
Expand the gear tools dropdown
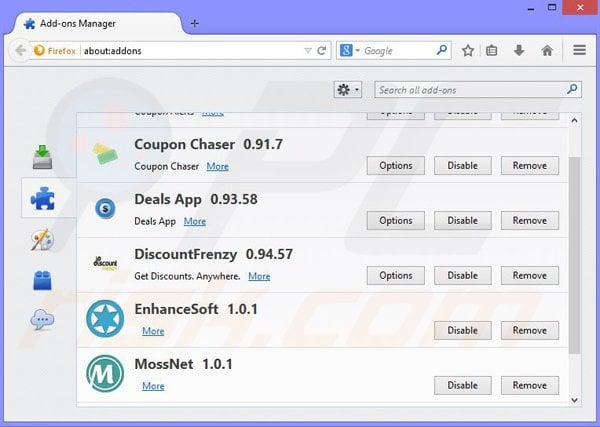click(349, 90)
